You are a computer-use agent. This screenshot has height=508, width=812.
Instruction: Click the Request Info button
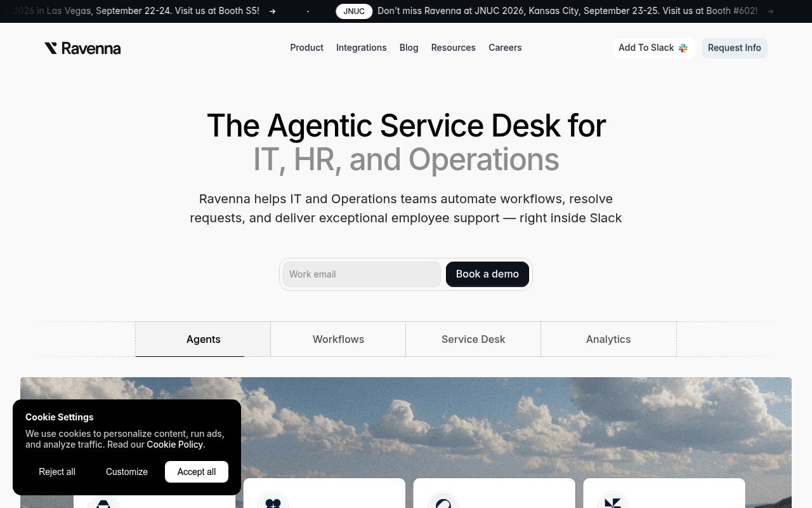coord(734,48)
